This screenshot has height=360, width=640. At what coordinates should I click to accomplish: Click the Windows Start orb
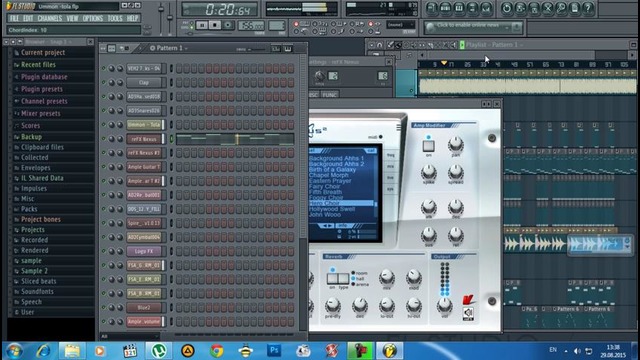tap(14, 351)
